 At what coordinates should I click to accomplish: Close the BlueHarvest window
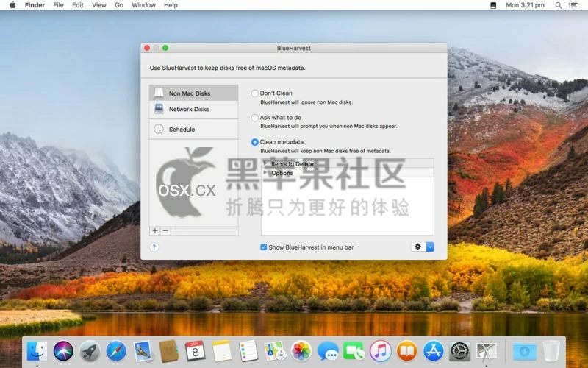tap(147, 48)
